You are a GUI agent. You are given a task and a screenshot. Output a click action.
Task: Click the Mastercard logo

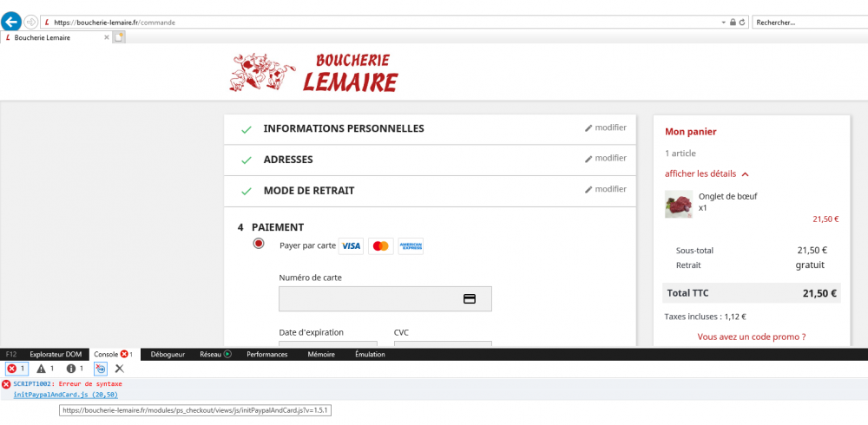381,246
